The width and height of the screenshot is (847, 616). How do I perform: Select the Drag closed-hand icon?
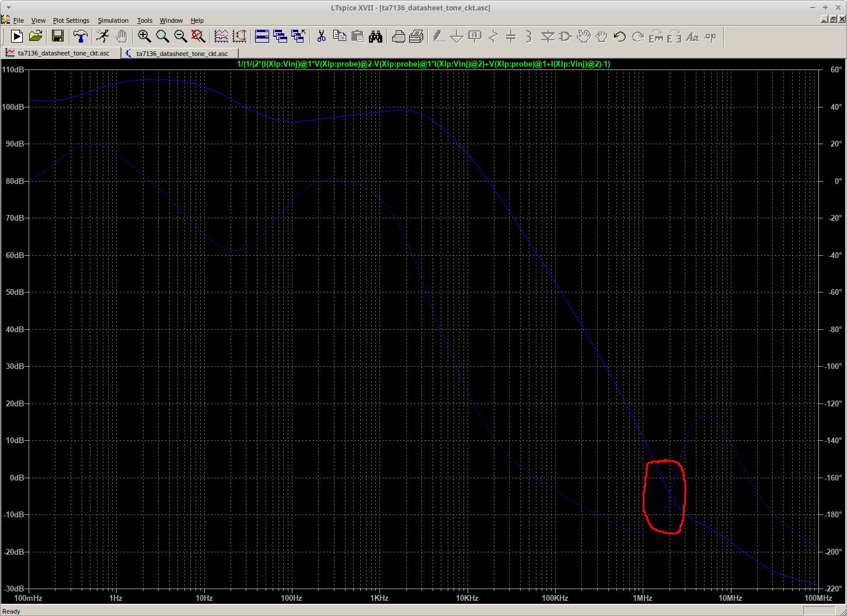point(602,37)
